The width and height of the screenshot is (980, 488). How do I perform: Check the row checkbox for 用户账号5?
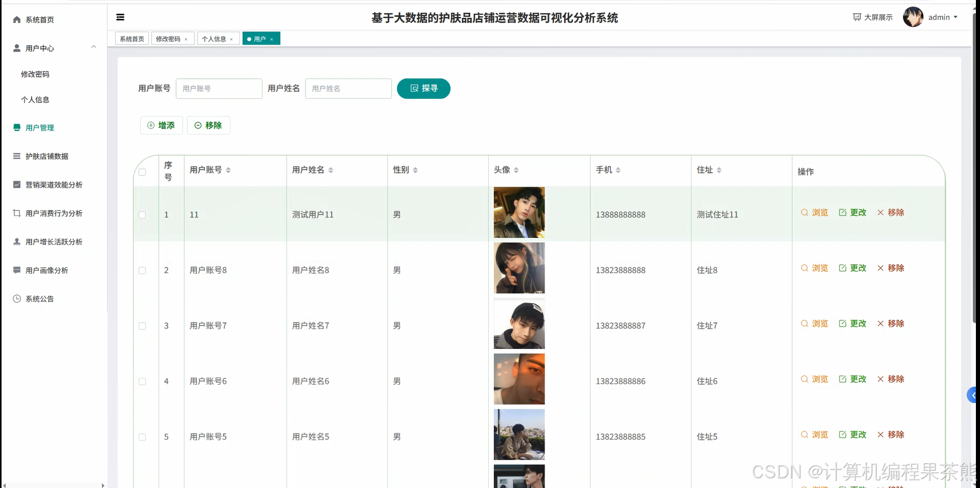142,437
